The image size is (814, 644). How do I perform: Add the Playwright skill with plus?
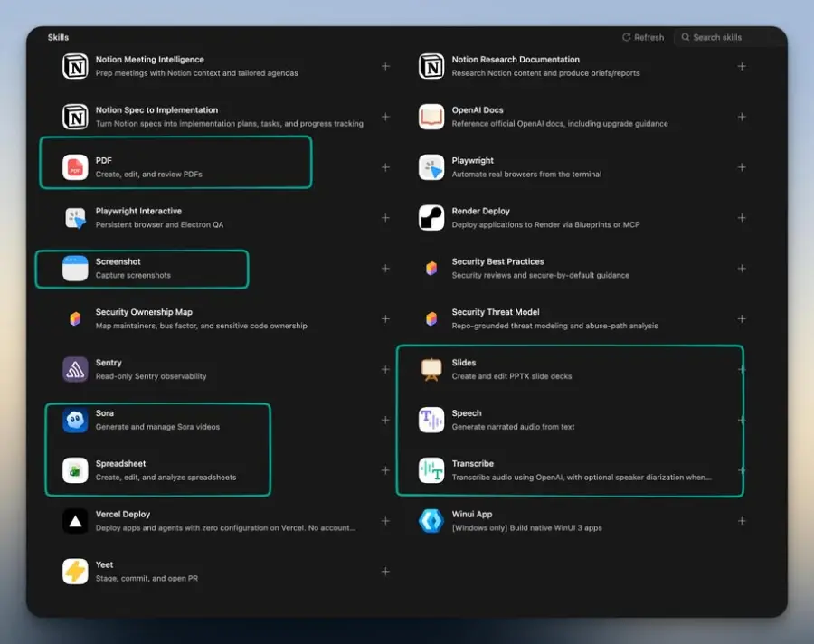click(742, 167)
